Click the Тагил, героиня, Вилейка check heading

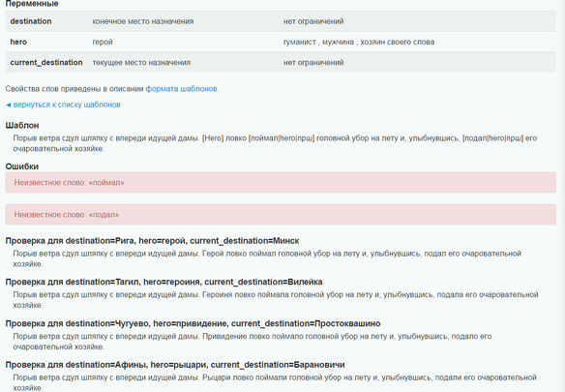(x=164, y=282)
